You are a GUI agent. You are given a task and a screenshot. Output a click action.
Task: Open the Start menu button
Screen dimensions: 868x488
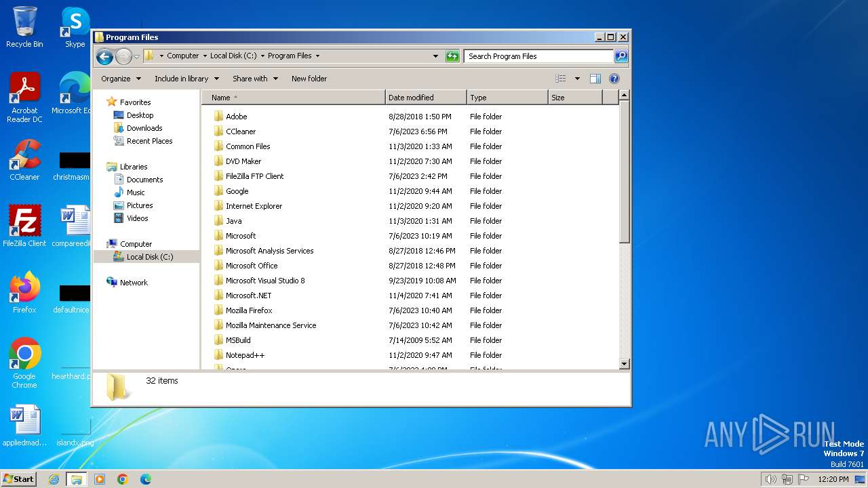point(18,479)
